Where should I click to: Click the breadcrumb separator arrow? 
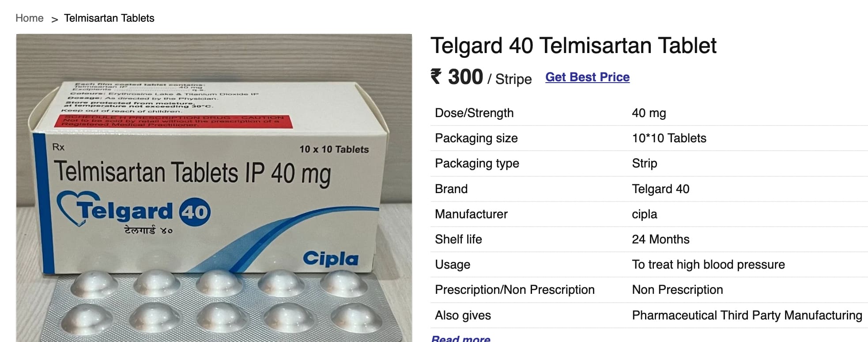click(54, 19)
